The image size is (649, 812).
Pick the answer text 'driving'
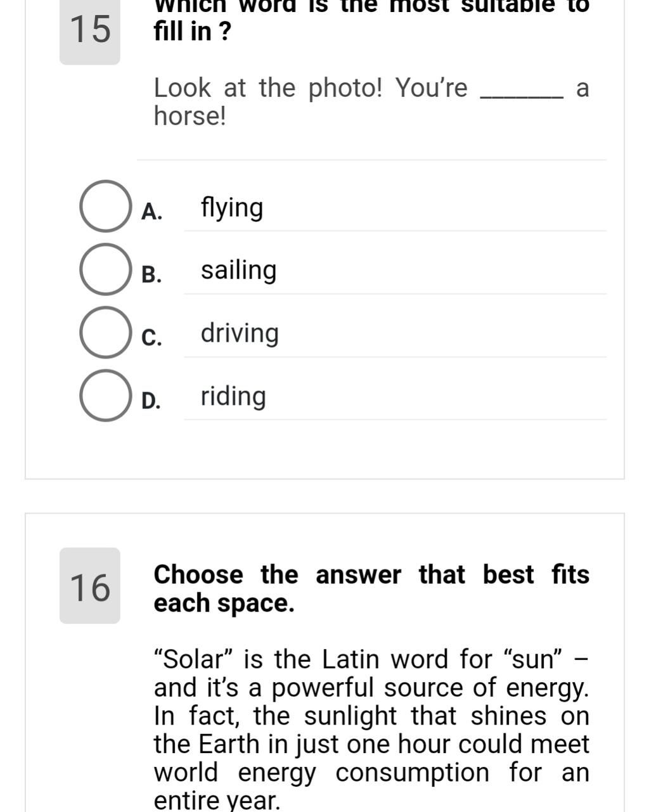click(x=240, y=333)
